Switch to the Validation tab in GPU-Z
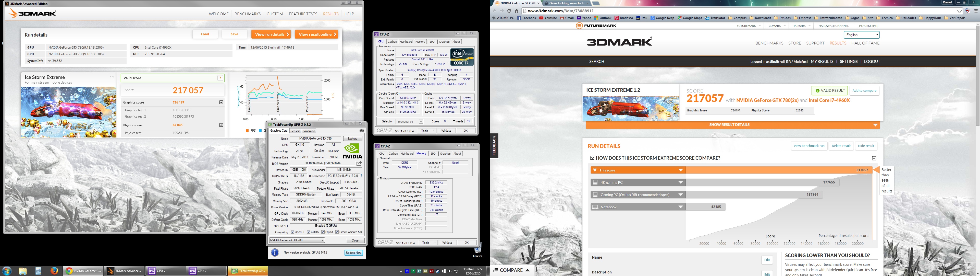The width and height of the screenshot is (980, 276). [x=309, y=131]
